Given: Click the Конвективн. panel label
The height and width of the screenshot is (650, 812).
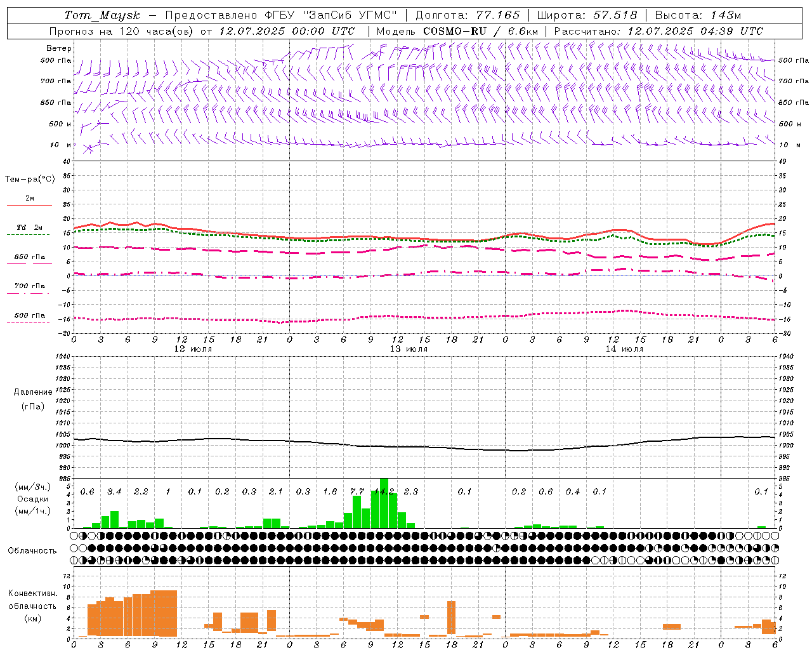Looking at the screenshot, I should click(x=33, y=594).
